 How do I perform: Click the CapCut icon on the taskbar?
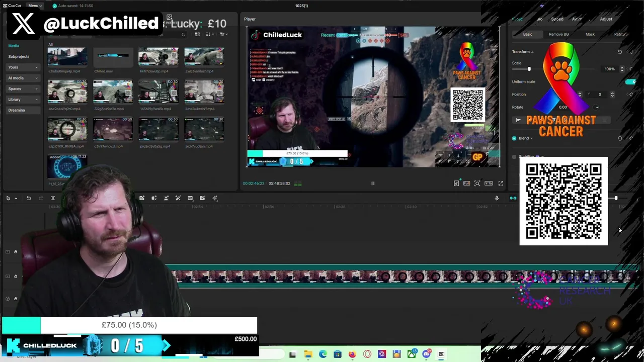pyautogui.click(x=441, y=354)
